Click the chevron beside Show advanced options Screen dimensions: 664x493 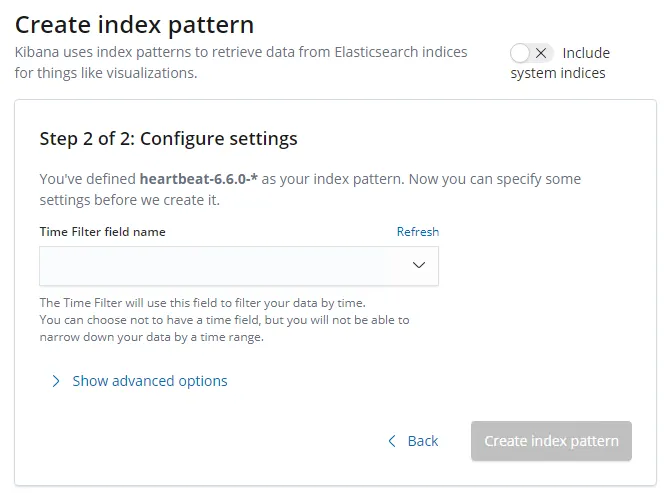tap(56, 381)
